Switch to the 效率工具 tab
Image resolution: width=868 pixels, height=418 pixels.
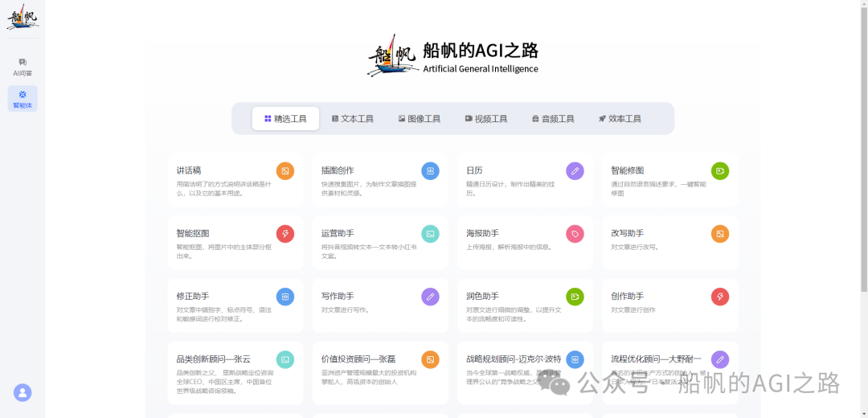pos(620,118)
